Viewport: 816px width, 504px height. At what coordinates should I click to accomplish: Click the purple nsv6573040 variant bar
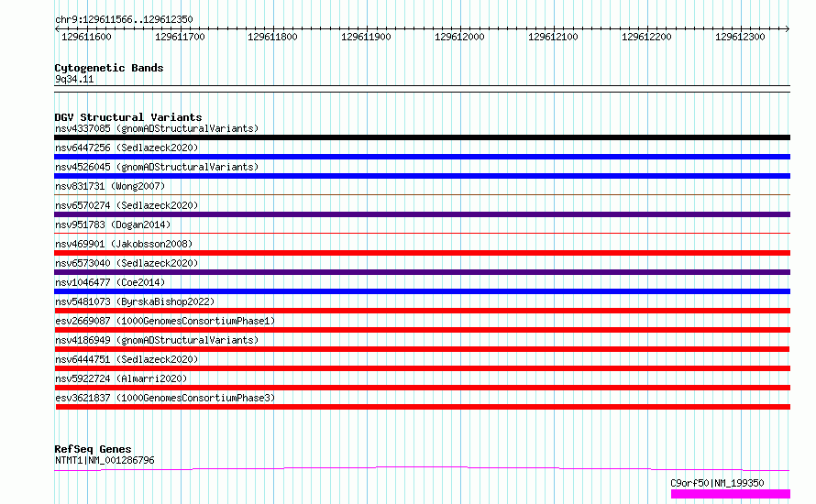coord(422,272)
